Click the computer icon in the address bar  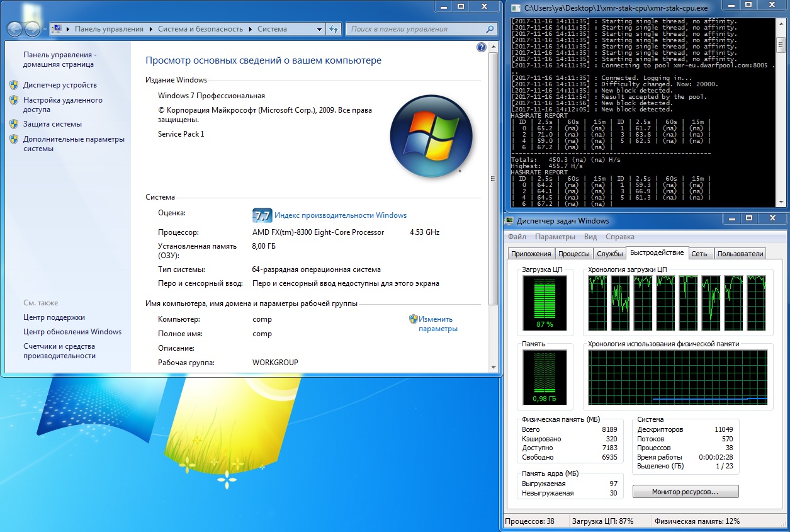58,29
